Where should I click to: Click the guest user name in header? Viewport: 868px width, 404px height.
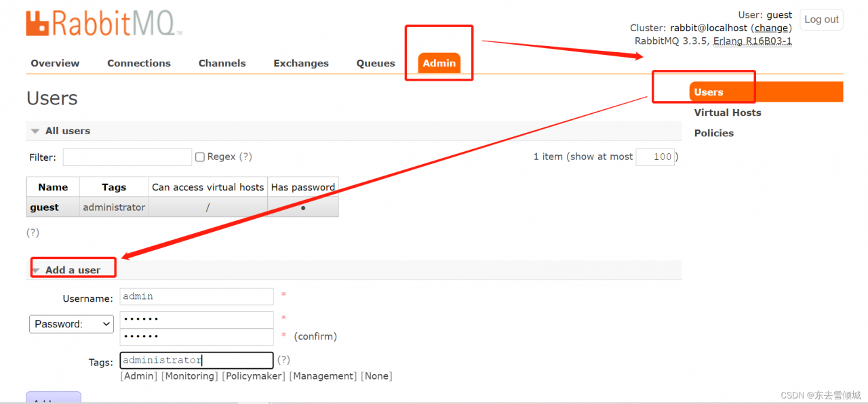(779, 15)
